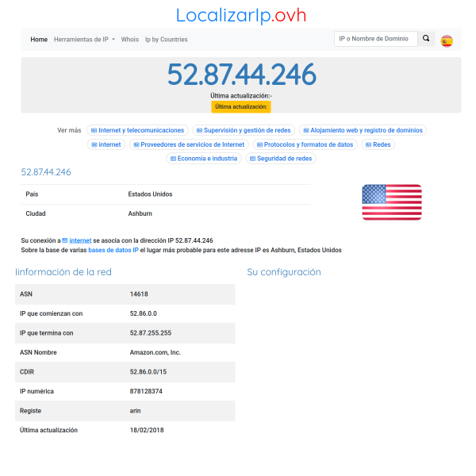Click 'ASN Nombre' row label
476x476 pixels.
[38, 352]
